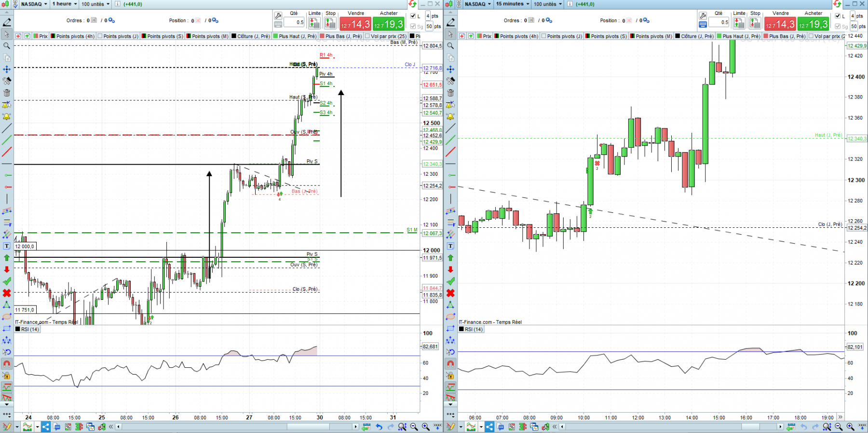This screenshot has width=868, height=433.
Task: Select the text annotation T tool
Action: (7, 246)
